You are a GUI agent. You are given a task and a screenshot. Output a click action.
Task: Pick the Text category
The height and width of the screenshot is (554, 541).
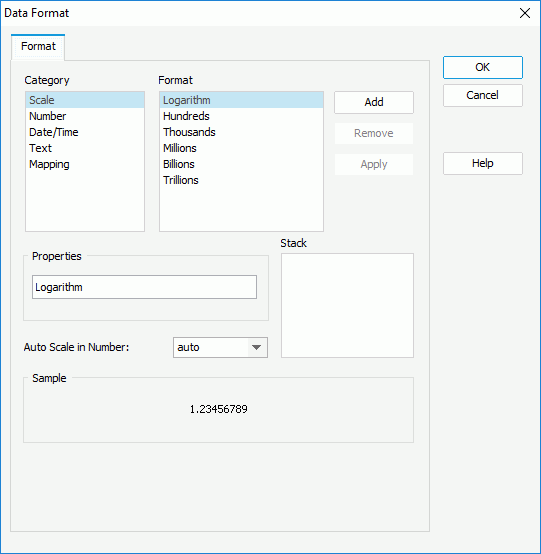85,148
